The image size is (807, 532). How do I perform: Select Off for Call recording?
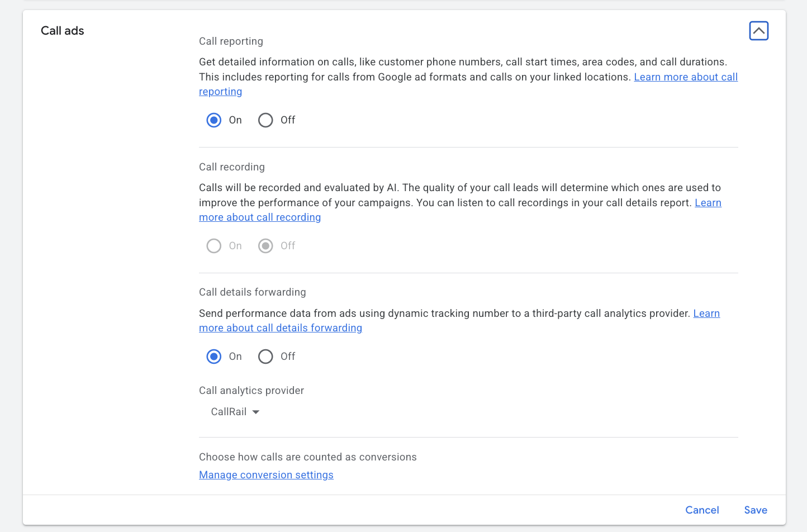coord(265,246)
